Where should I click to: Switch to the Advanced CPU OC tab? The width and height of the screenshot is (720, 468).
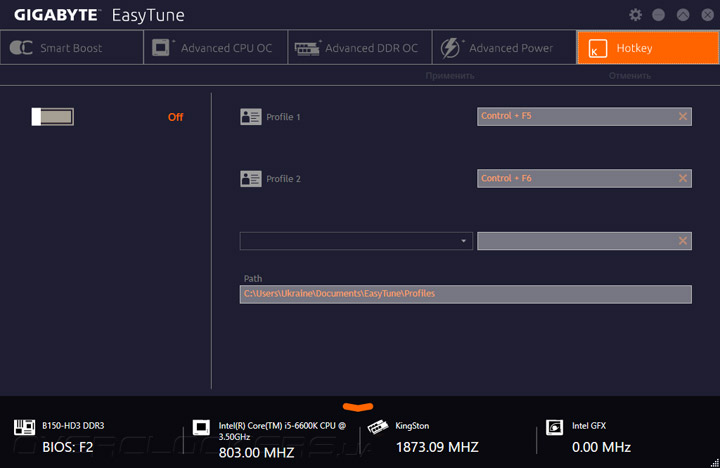click(216, 48)
